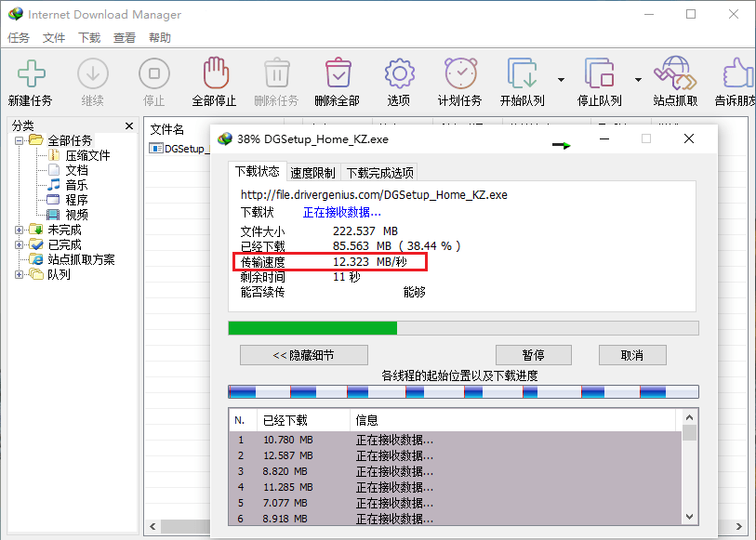Click the 全部停止 hand icon

[215, 72]
